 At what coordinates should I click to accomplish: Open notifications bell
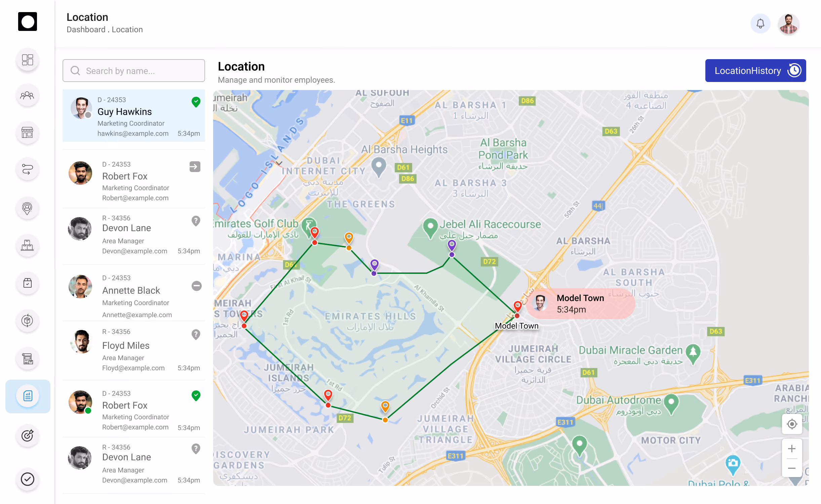pos(760,24)
